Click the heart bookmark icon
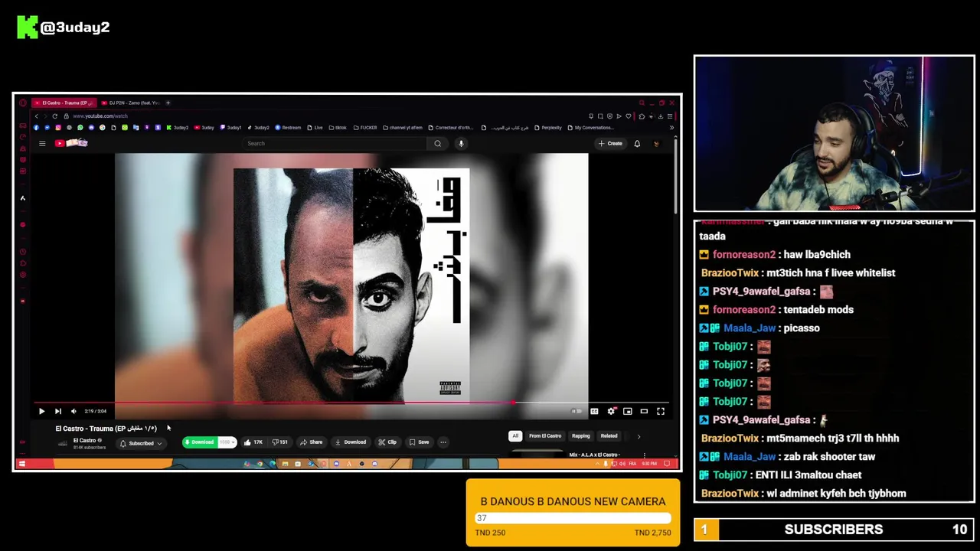The width and height of the screenshot is (980, 551). pos(628,116)
